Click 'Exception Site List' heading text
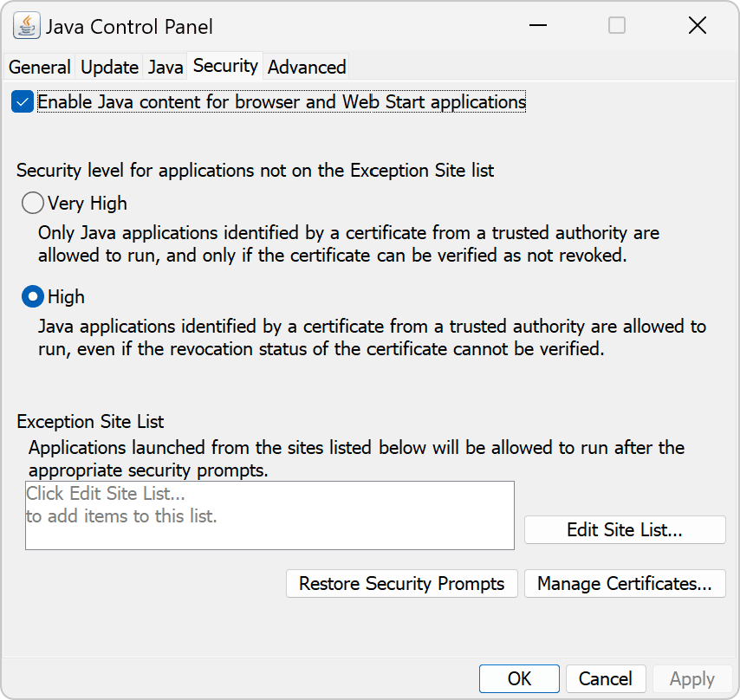The width and height of the screenshot is (740, 700). (x=90, y=421)
